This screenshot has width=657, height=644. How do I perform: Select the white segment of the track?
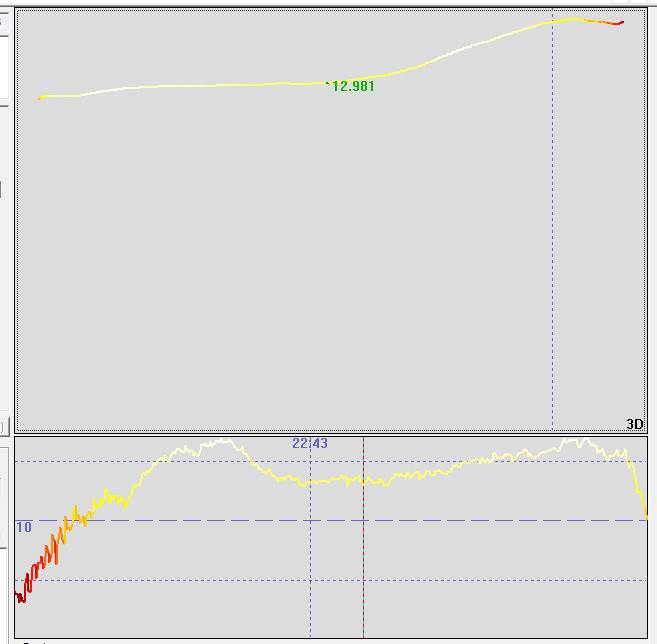(110, 90)
